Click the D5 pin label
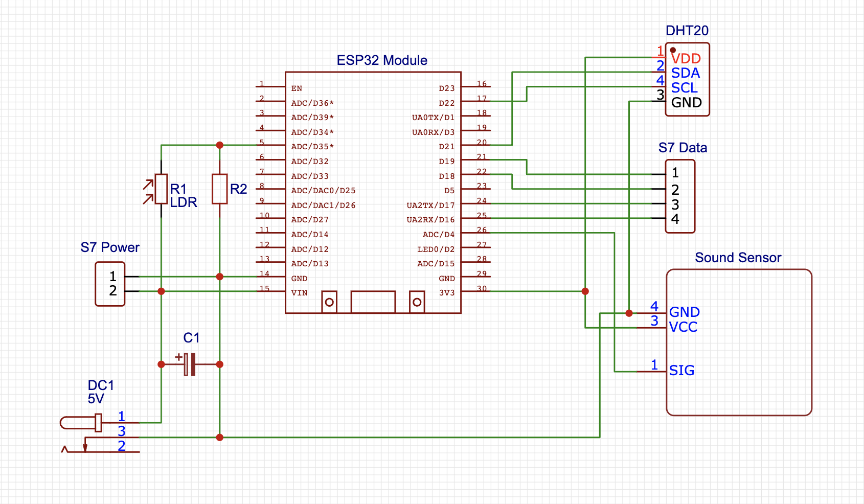 (x=449, y=191)
